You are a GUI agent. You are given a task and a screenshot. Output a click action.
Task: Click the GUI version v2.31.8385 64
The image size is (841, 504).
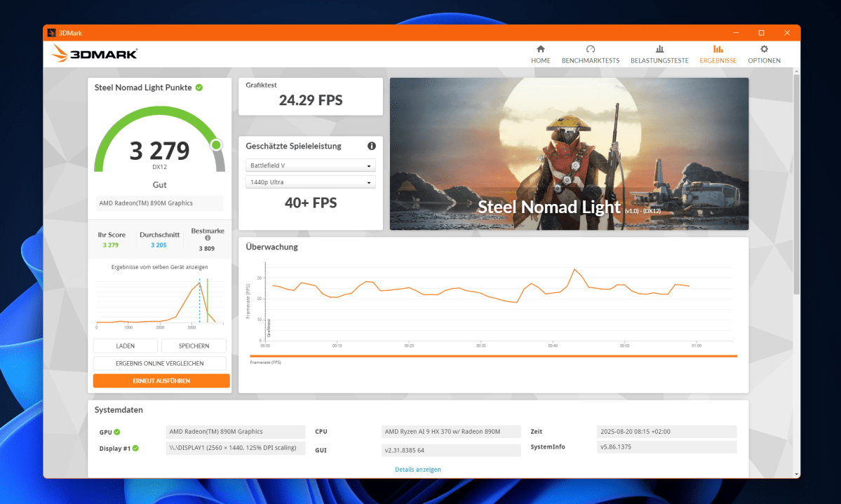[x=450, y=451]
